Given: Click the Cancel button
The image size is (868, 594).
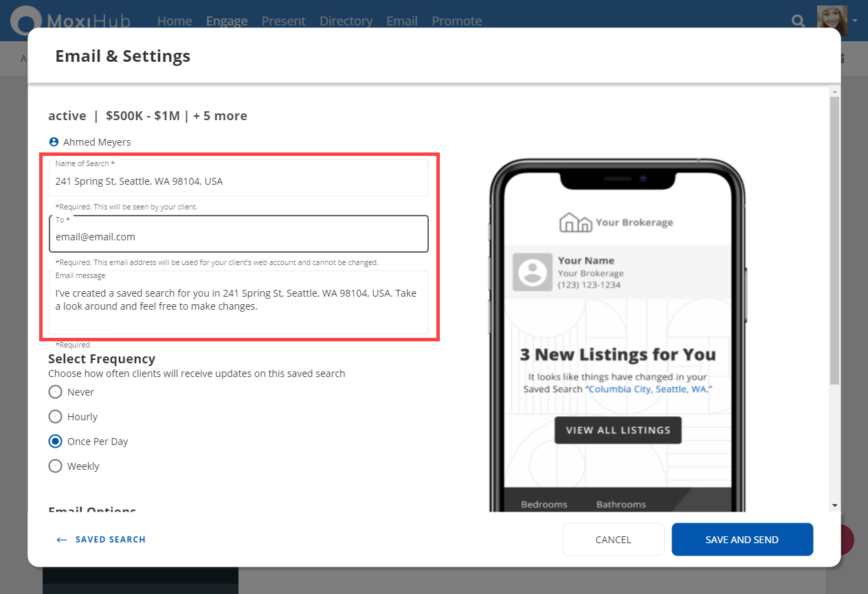Looking at the screenshot, I should tap(613, 540).
